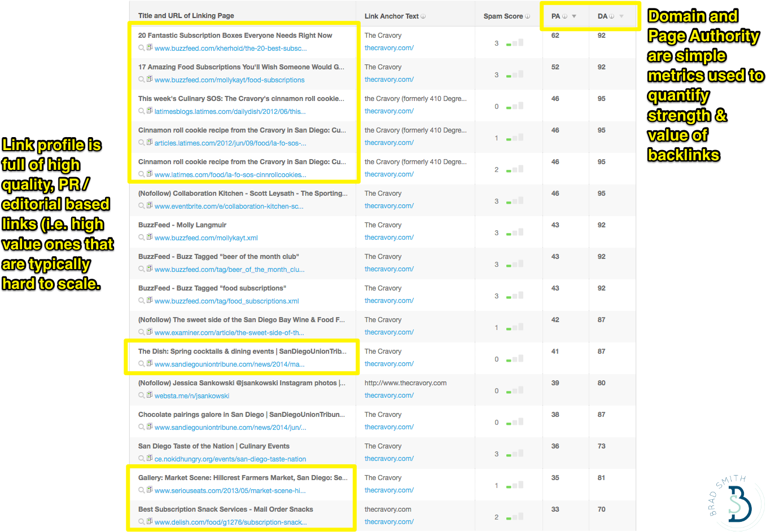
Task: Click DA value 70 in Best Subscription Snack row
Action: pos(602,509)
